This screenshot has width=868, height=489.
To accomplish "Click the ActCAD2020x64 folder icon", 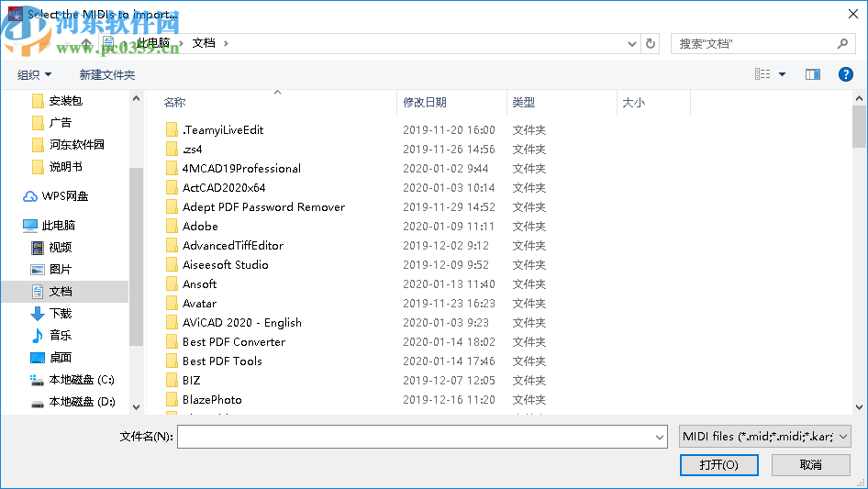I will [172, 188].
